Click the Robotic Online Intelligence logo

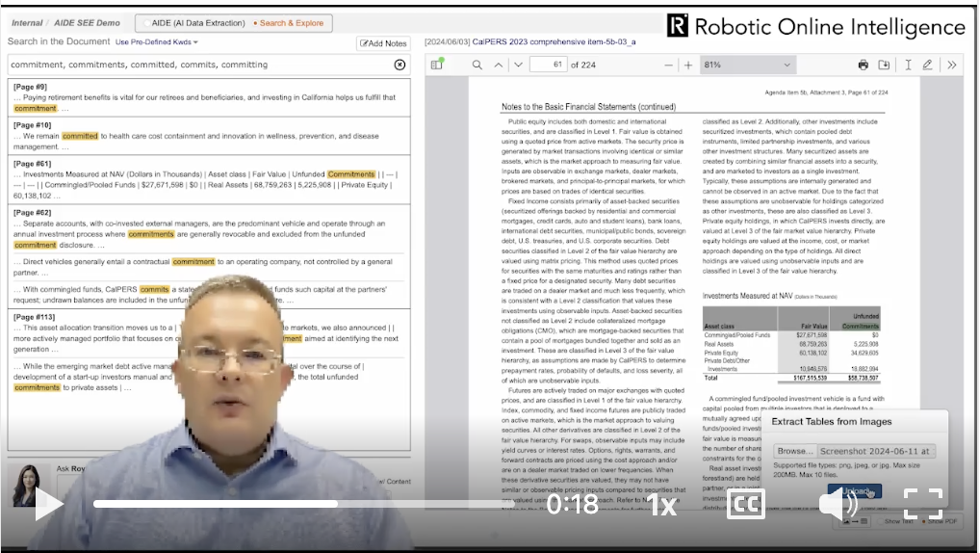click(815, 26)
